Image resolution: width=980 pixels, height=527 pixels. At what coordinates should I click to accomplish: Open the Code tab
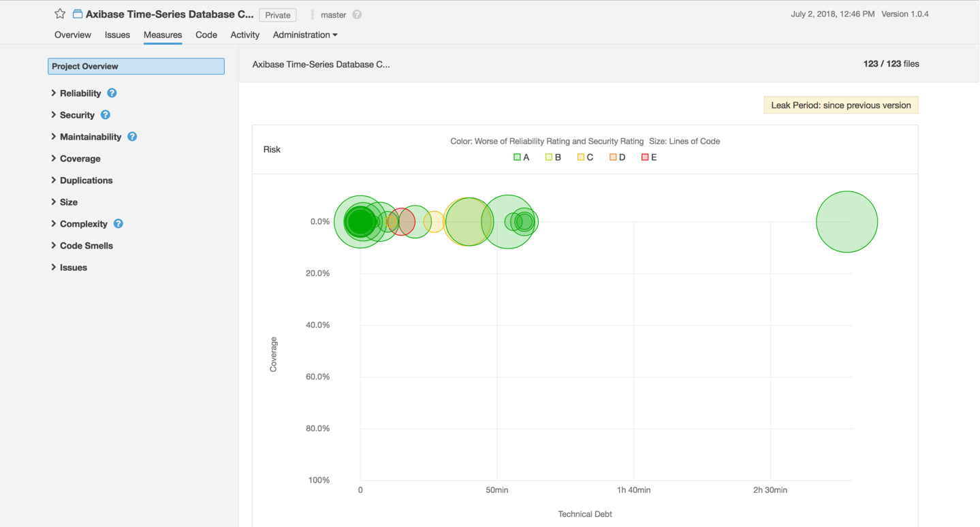(x=206, y=35)
